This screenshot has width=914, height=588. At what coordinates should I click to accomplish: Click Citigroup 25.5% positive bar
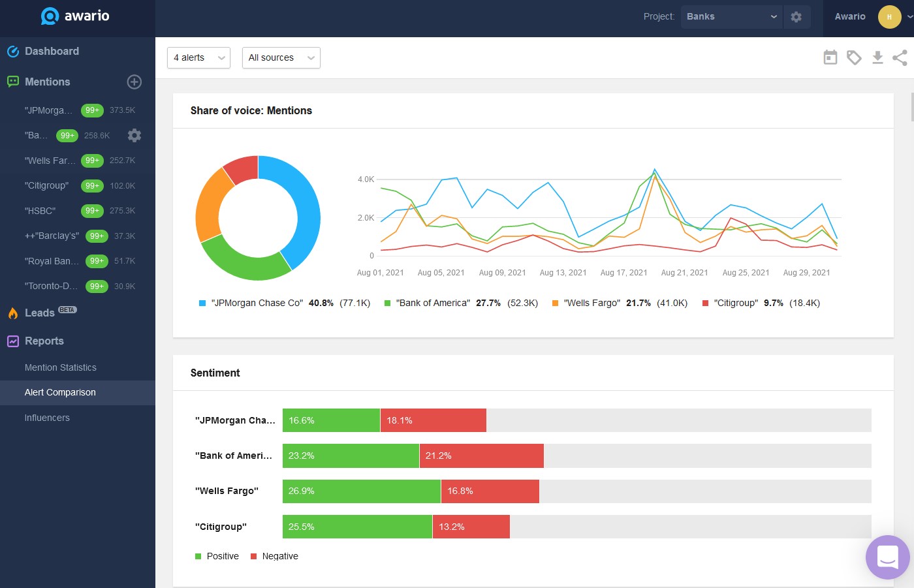click(357, 527)
